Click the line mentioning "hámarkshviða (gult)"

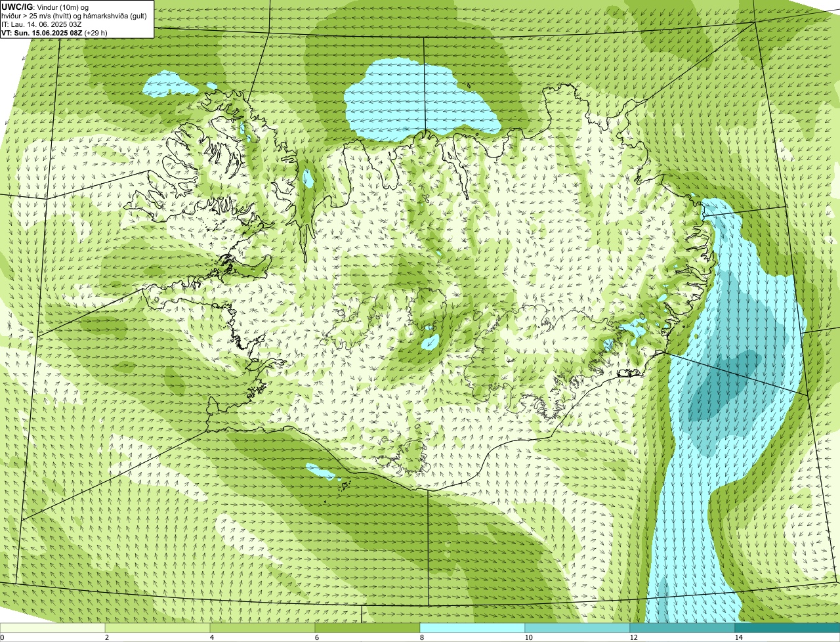click(x=74, y=15)
